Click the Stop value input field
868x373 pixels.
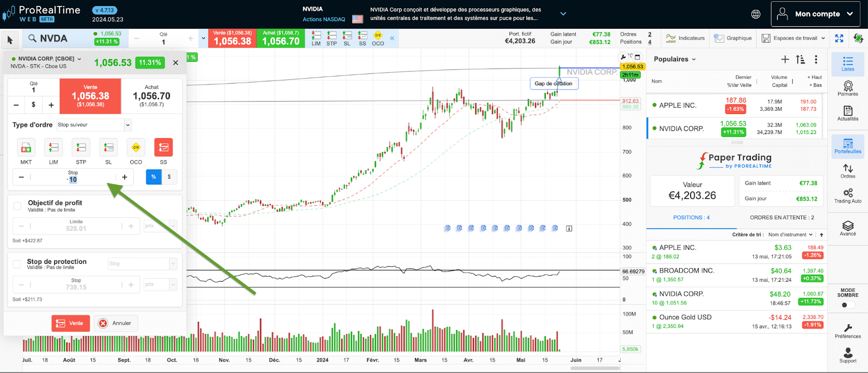pyautogui.click(x=73, y=177)
